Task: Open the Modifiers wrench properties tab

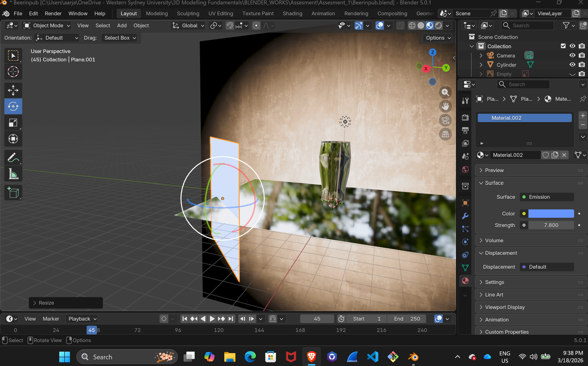Action: click(x=465, y=216)
